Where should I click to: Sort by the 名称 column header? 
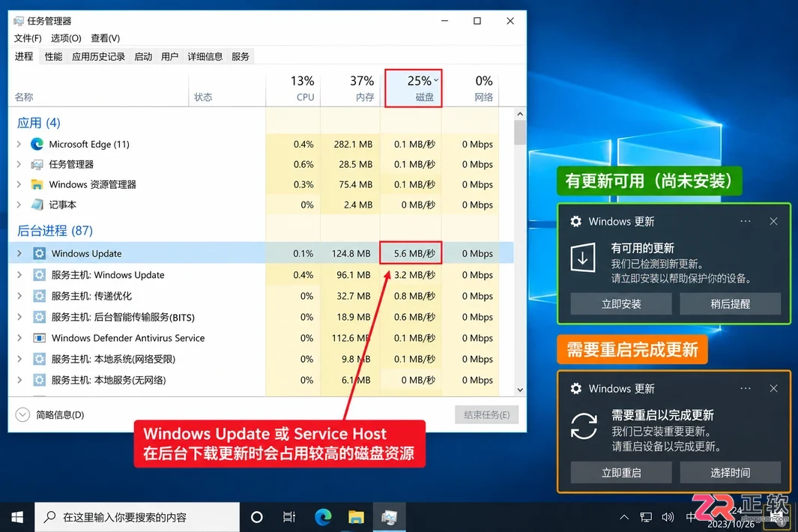[x=99, y=97]
